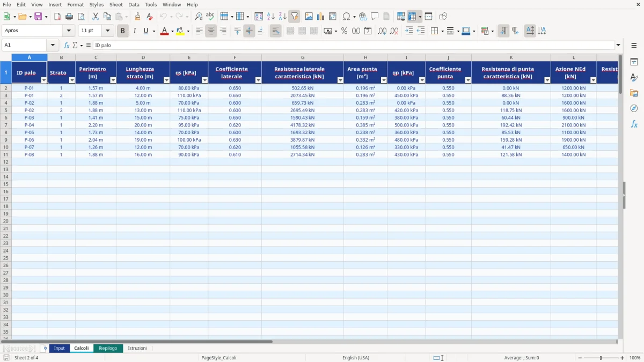Open sidebar Functions fx icon
The height and width of the screenshot is (362, 644).
(634, 124)
